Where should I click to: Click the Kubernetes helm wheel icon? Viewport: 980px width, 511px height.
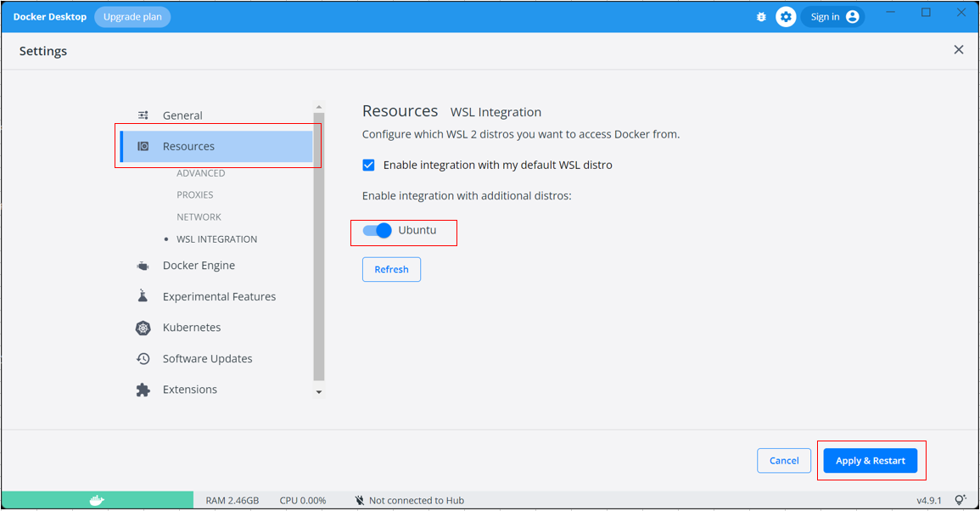coord(143,328)
